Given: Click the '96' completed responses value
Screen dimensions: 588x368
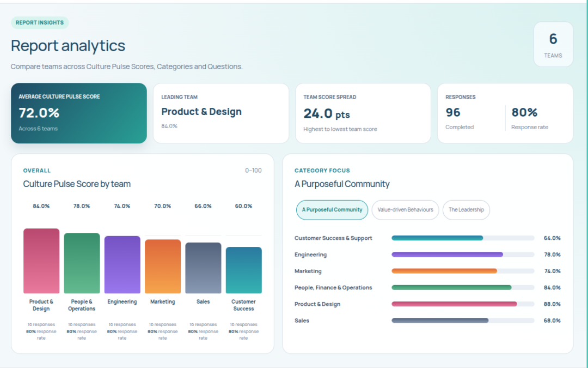Looking at the screenshot, I should pyautogui.click(x=453, y=112).
